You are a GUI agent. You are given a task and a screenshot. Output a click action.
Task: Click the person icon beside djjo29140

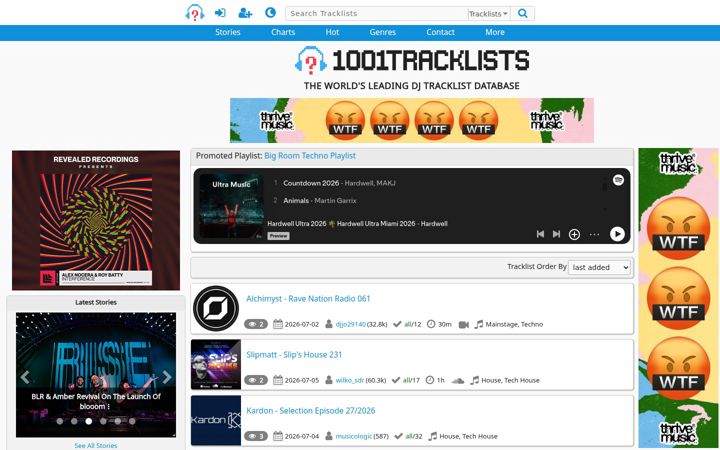click(x=329, y=324)
